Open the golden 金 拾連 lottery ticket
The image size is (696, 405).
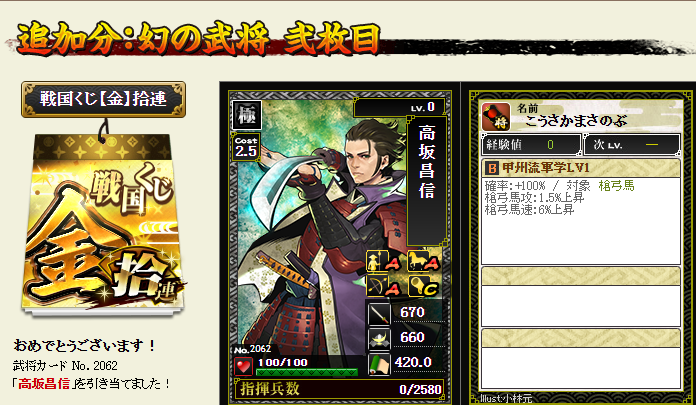pyautogui.click(x=103, y=224)
